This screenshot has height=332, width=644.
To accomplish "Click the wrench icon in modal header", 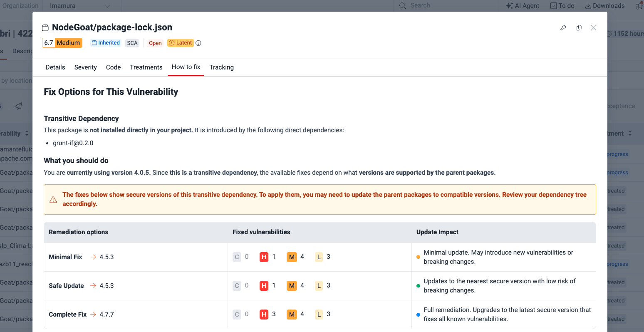I will click(x=563, y=28).
